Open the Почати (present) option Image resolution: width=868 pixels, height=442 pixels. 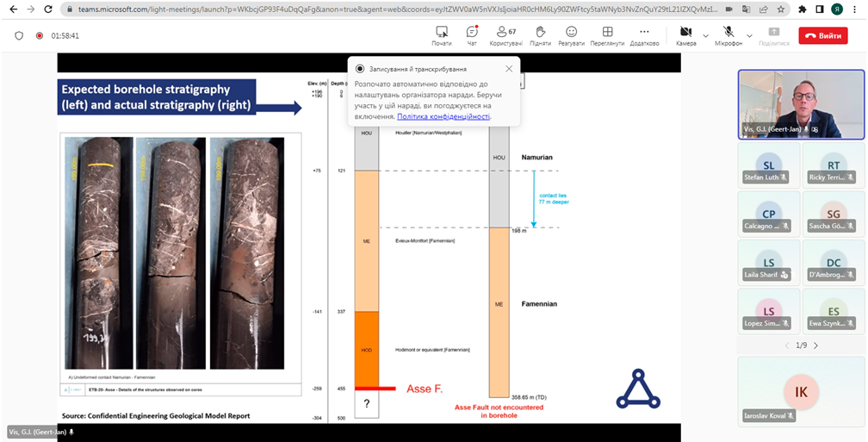coord(441,35)
